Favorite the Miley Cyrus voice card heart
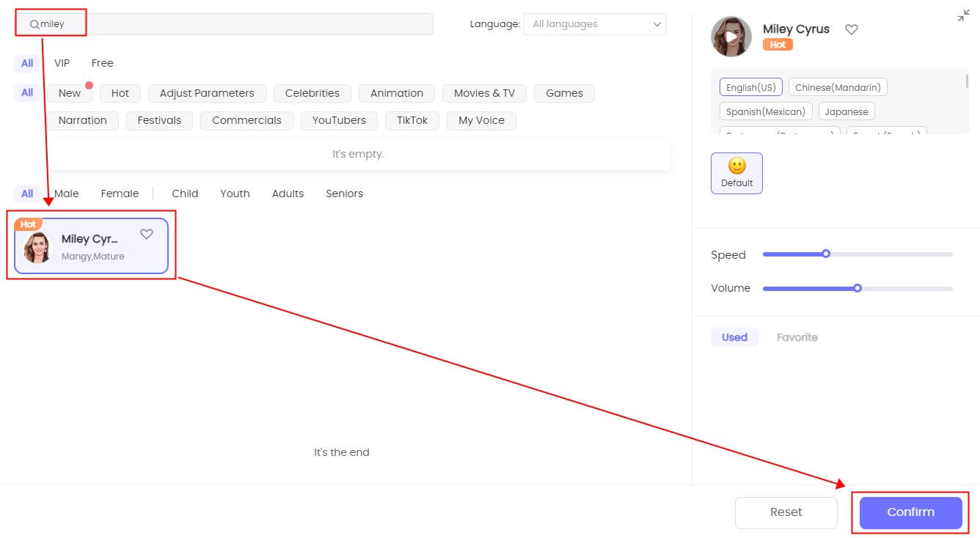Viewport: 980px width, 538px height. 147,234
